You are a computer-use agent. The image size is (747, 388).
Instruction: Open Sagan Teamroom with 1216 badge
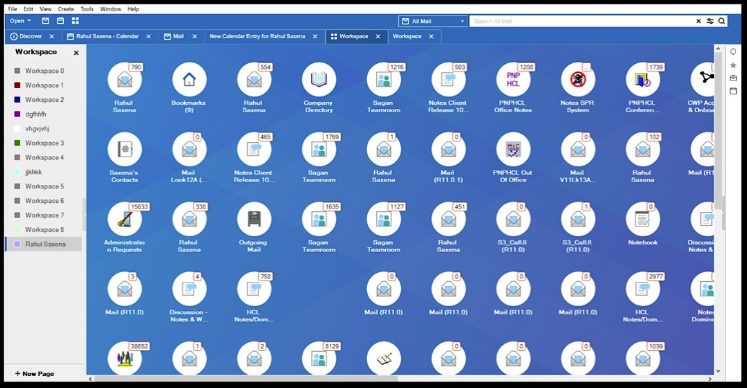(x=384, y=80)
